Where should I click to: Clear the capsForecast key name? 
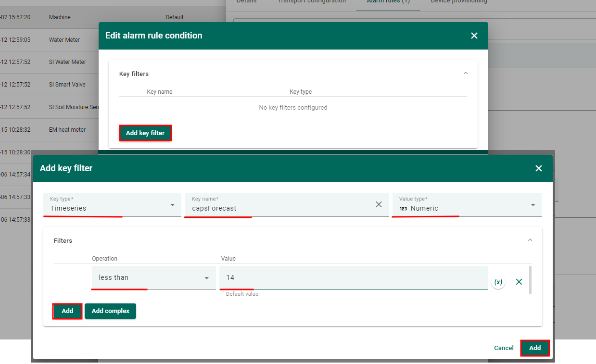pyautogui.click(x=379, y=205)
